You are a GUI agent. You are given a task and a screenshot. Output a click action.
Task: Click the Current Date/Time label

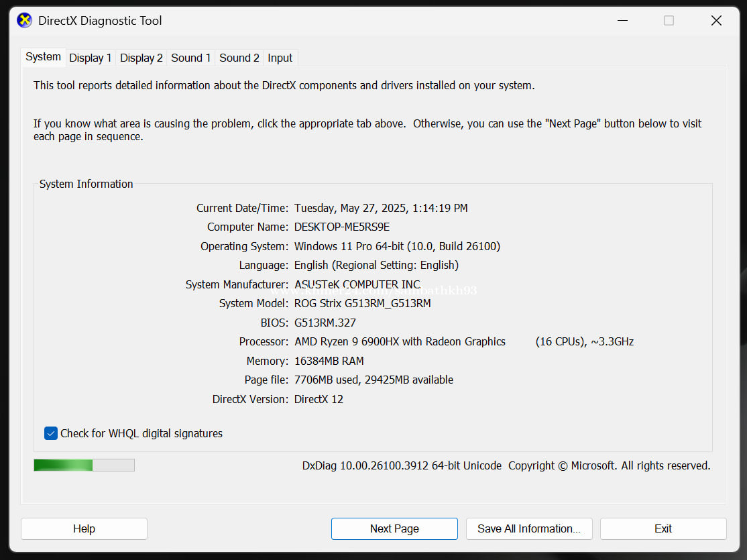click(242, 209)
